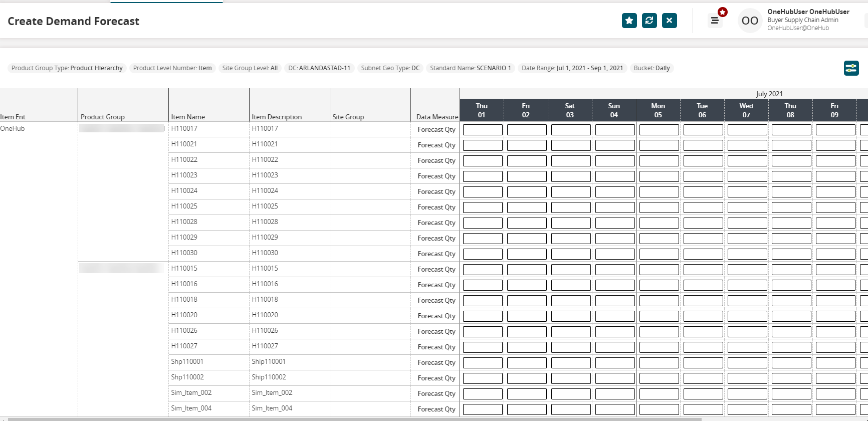Open the filter settings slider icon
The width and height of the screenshot is (868, 421).
coord(851,68)
